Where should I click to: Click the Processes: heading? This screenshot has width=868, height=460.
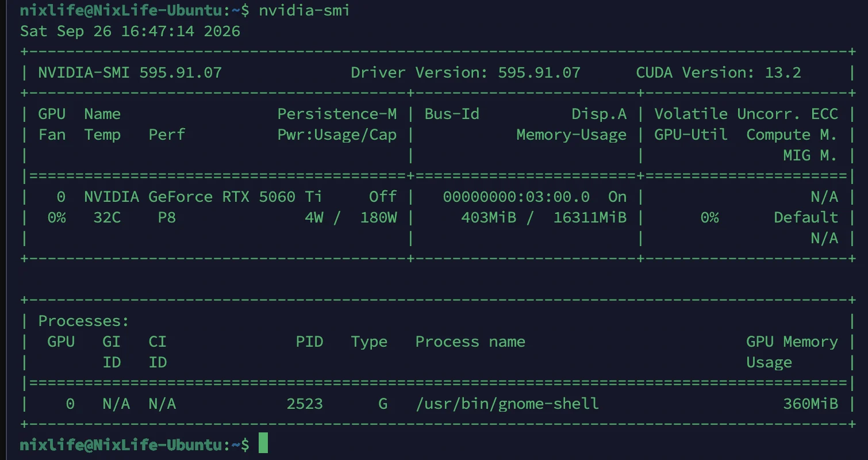[x=84, y=321]
